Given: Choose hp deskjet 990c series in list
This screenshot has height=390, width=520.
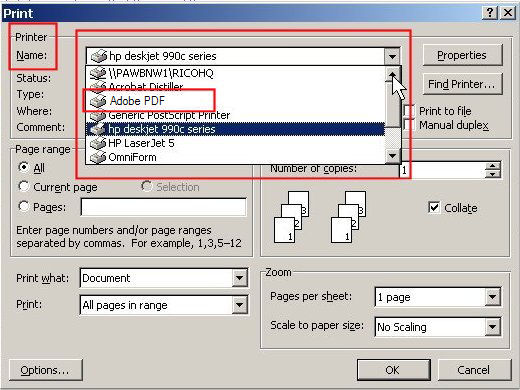Looking at the screenshot, I should click(x=235, y=129).
